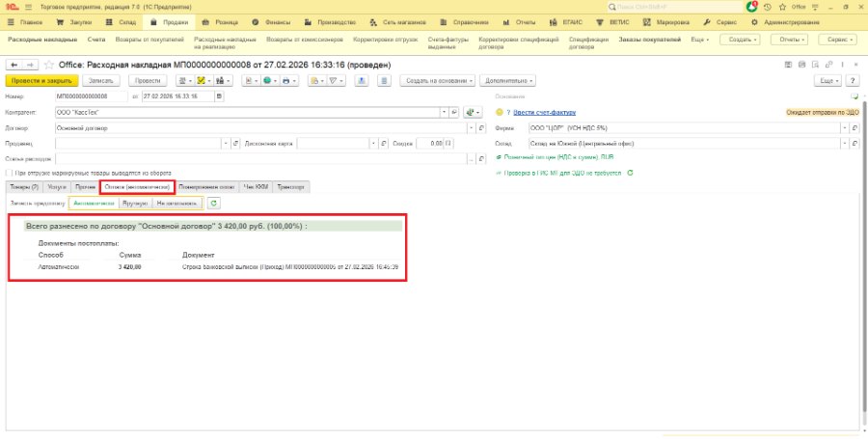Open vertical dots menu in document header
Image resolution: width=868 pixels, height=439 pixels.
click(843, 65)
